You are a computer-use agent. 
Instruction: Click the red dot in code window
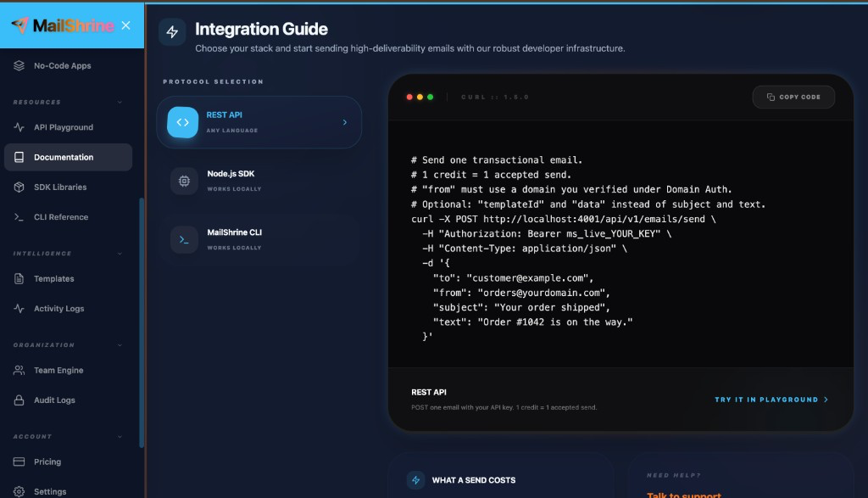pyautogui.click(x=409, y=97)
